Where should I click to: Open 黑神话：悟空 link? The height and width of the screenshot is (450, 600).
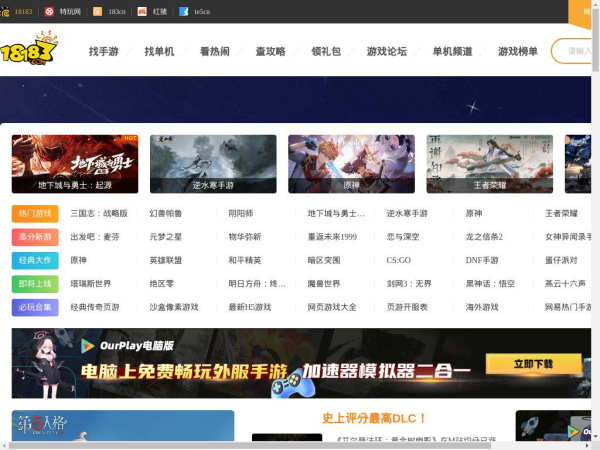pyautogui.click(x=490, y=284)
